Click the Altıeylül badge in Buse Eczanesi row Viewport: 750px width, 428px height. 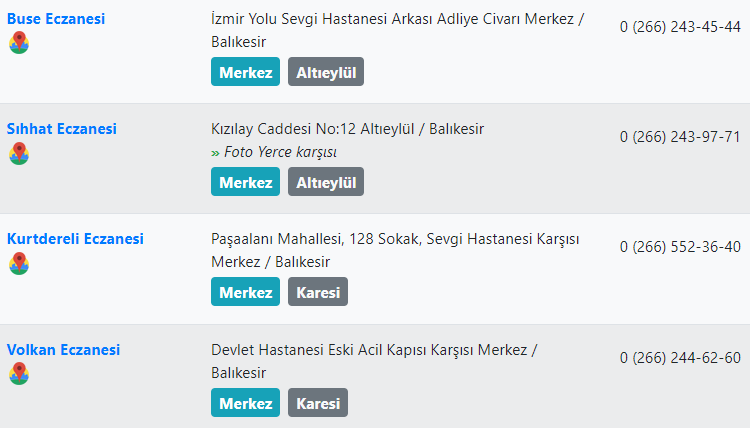click(326, 72)
